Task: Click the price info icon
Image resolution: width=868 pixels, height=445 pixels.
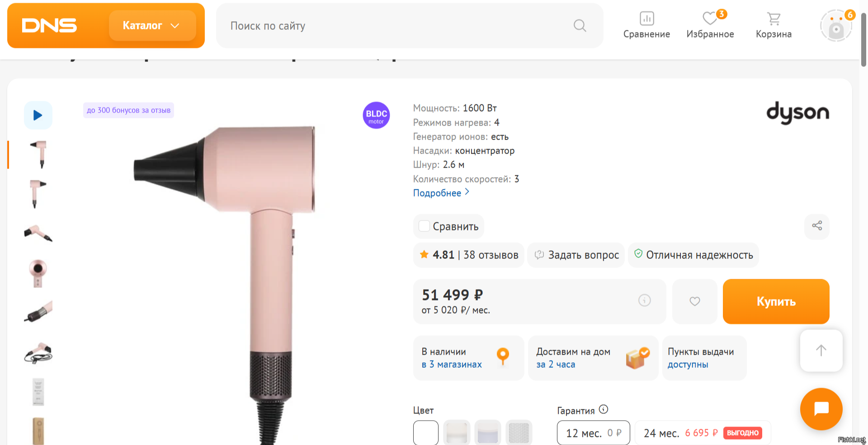Action: click(644, 300)
